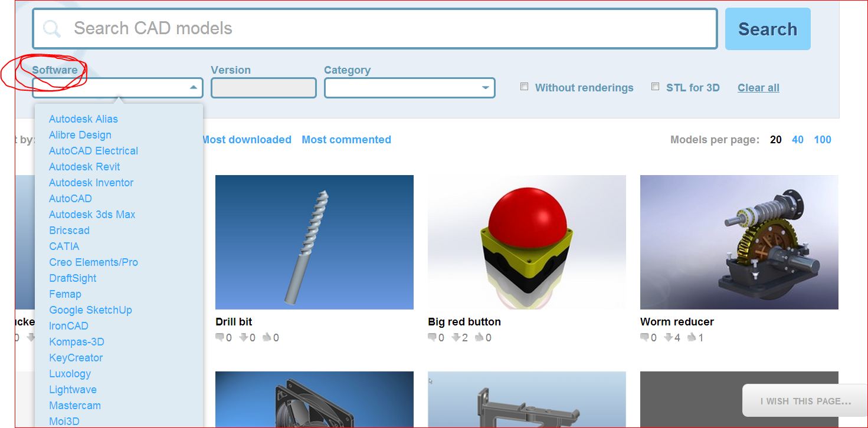Select CATIA software option

click(64, 246)
